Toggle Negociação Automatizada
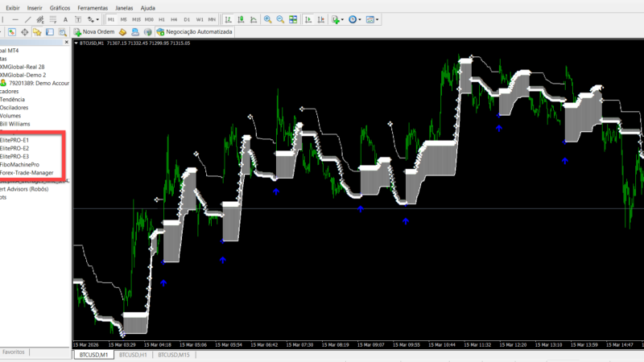 [x=194, y=32]
